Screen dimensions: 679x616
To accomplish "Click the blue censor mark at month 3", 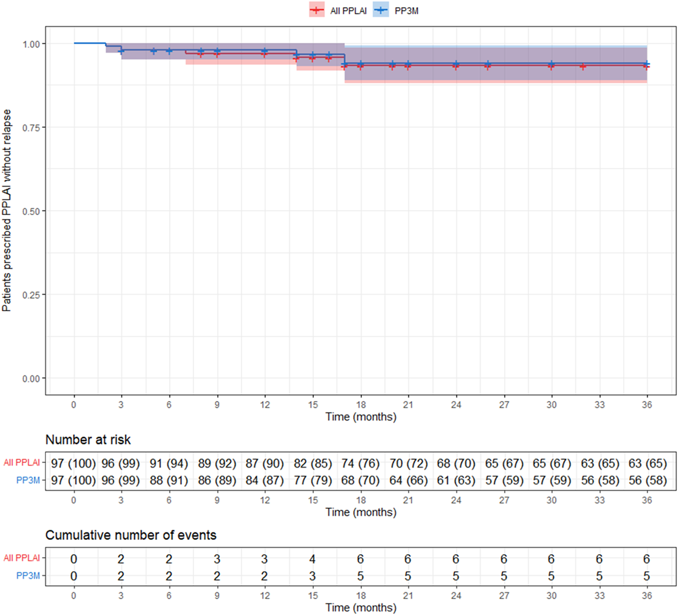I will (122, 51).
